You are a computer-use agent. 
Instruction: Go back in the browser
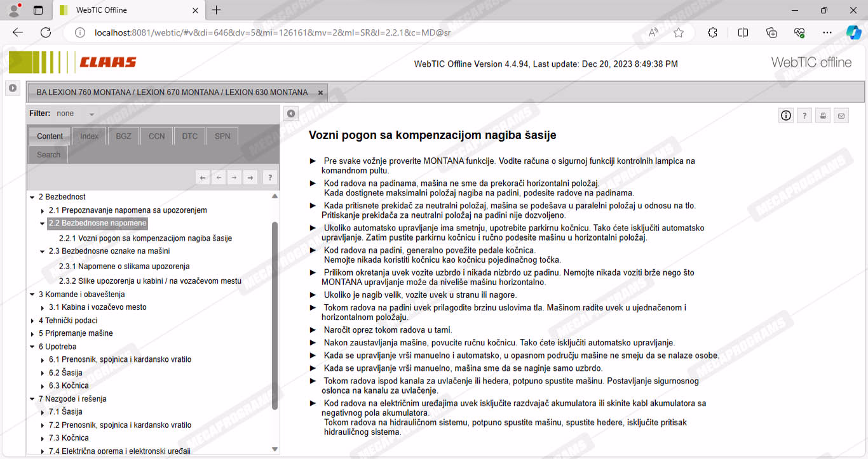click(18, 32)
